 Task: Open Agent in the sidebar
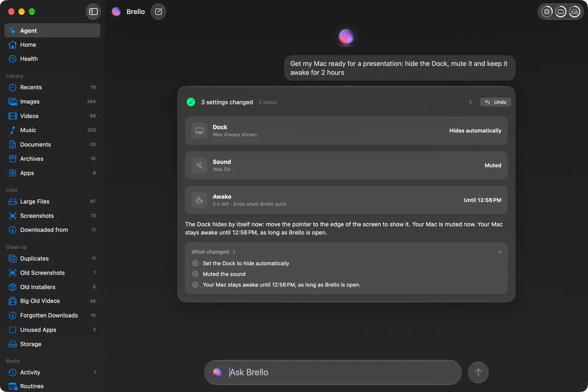point(52,30)
